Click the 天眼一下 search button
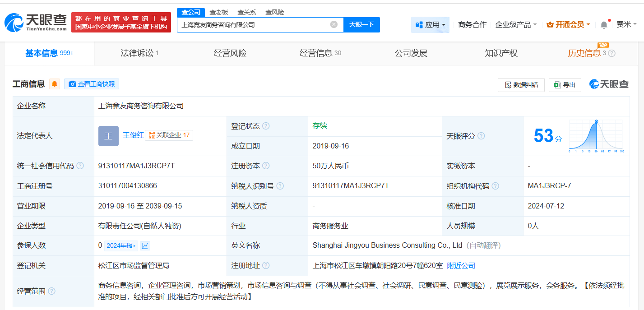This screenshot has width=644, height=310. (361, 25)
